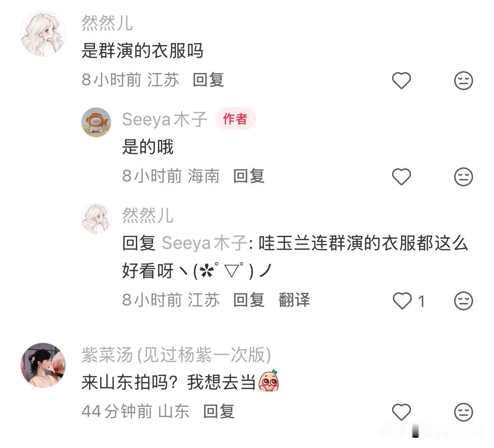Open 然然儿's profile avatar on top comment
Screen dimensions: 494x448
pos(43,34)
